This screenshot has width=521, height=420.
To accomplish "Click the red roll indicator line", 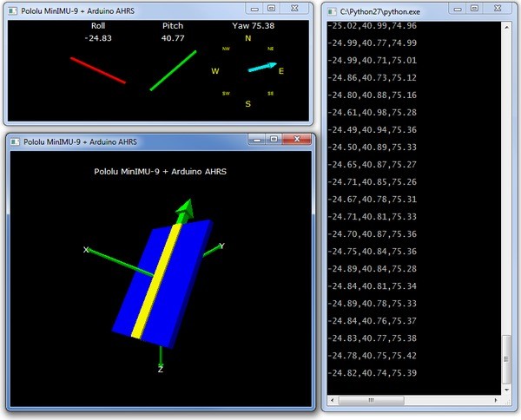I will click(x=98, y=70).
